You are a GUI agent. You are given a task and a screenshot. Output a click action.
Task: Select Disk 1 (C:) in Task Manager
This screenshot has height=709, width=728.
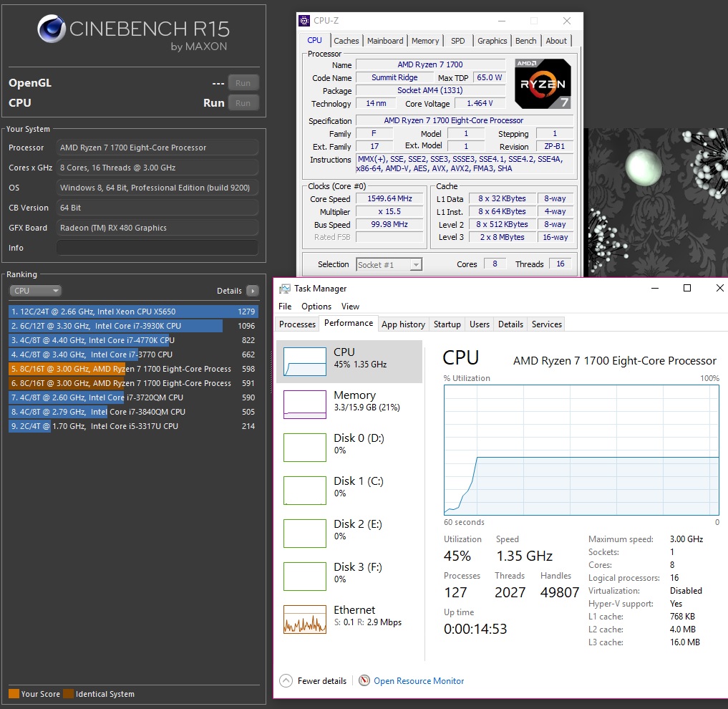(x=349, y=490)
